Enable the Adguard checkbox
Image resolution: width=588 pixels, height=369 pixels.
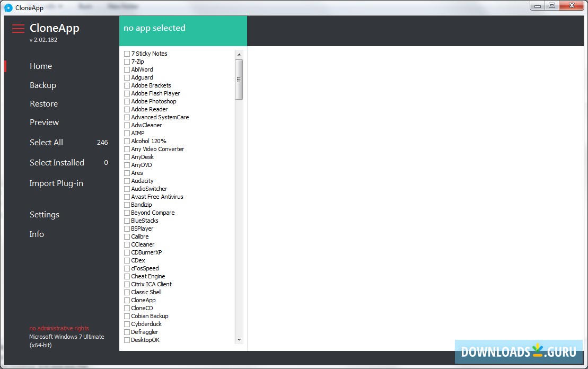click(127, 77)
